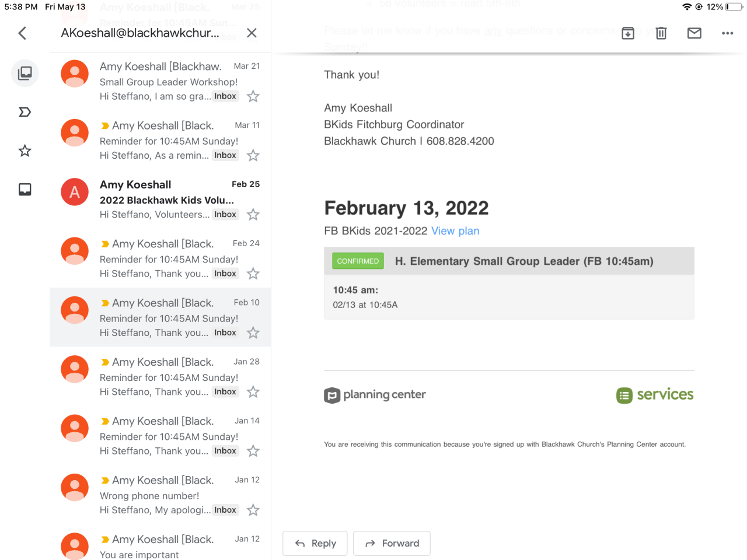Star the Mar 21 Small Group email
Screen dimensions: 747x560
(253, 96)
